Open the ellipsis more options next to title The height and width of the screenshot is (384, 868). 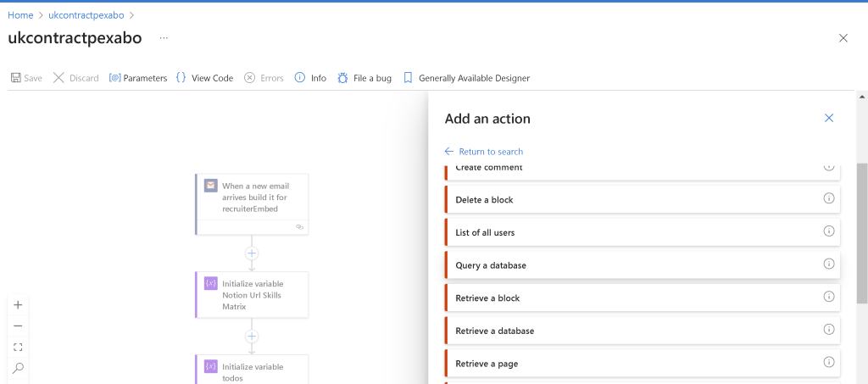[164, 37]
